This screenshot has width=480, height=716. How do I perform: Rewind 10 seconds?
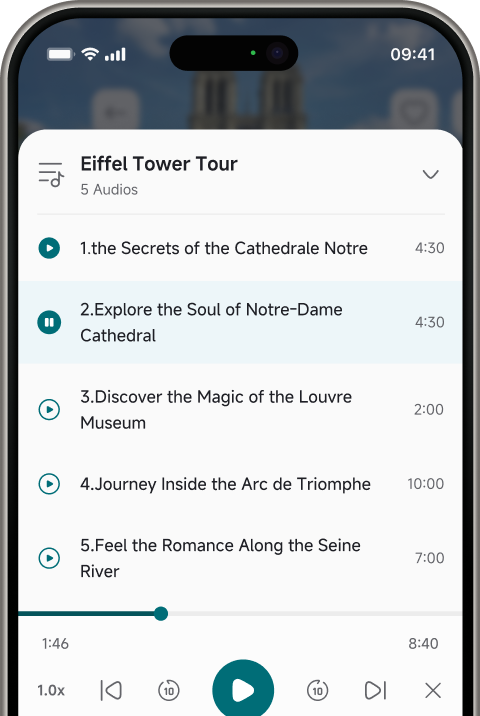169,690
